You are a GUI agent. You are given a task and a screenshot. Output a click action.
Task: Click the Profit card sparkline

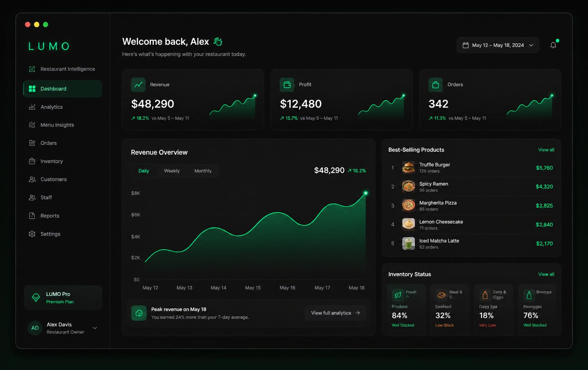(381, 108)
